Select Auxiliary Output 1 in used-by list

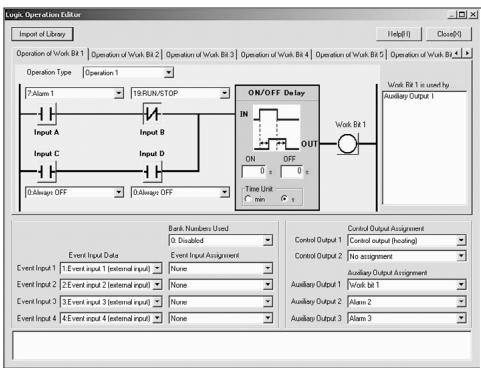pyautogui.click(x=409, y=96)
